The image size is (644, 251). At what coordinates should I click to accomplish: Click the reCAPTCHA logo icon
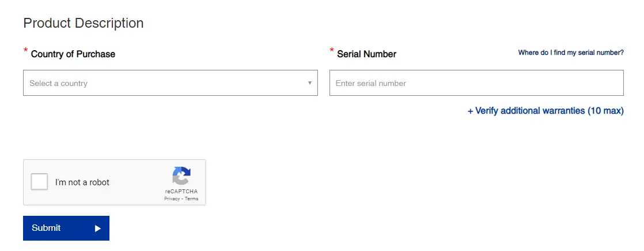[x=181, y=176]
